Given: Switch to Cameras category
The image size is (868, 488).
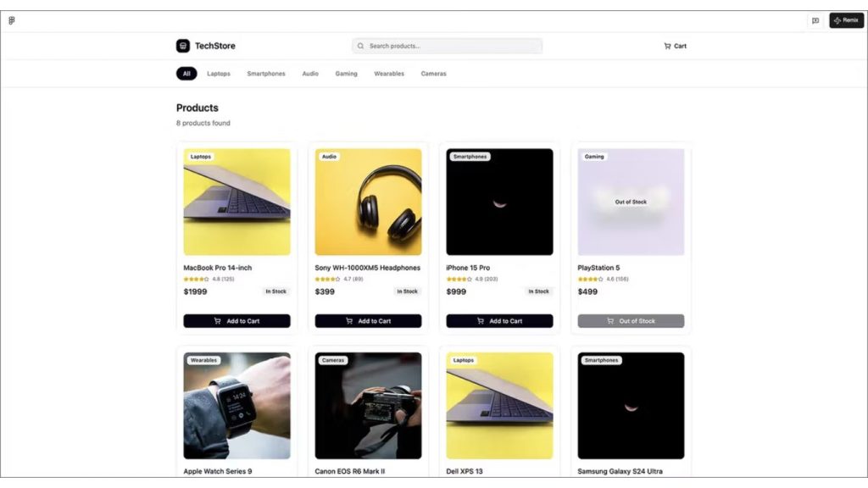Looking at the screenshot, I should point(433,74).
